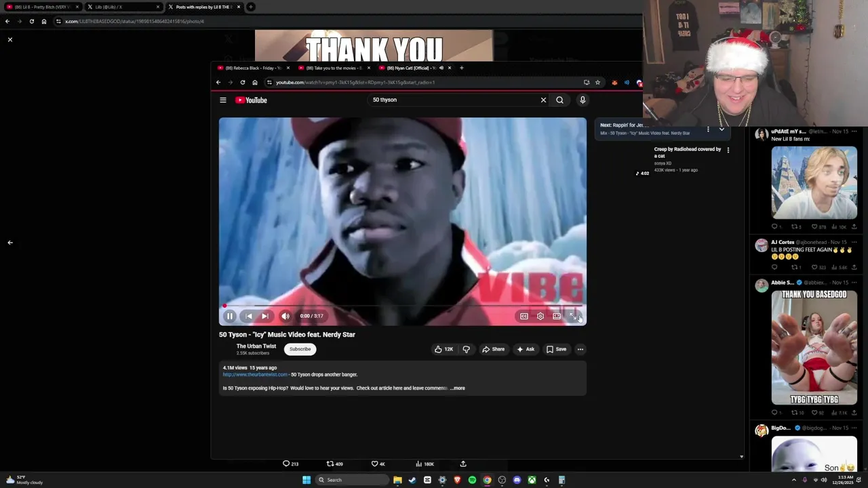Open File Explorer from taskbar
This screenshot has height=488, width=868.
tap(397, 480)
